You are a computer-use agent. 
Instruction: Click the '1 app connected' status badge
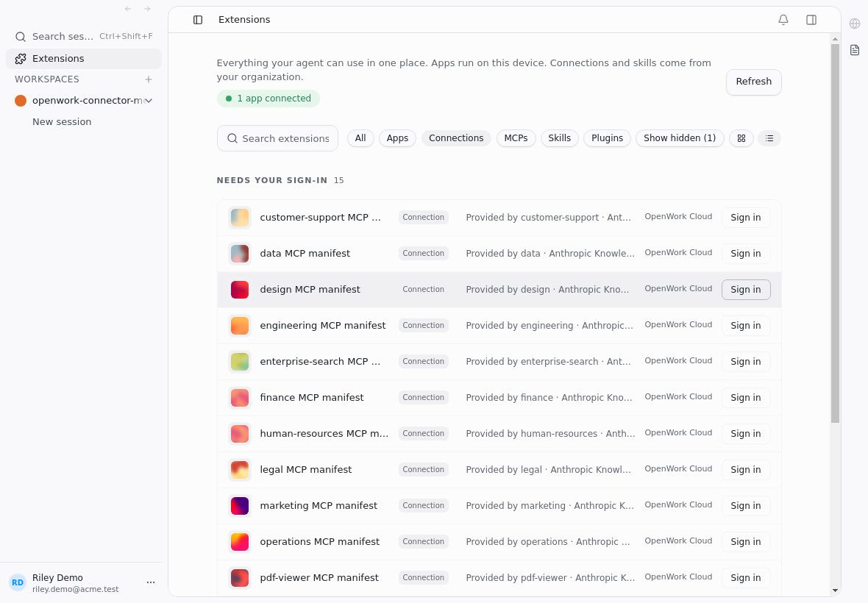pos(268,99)
